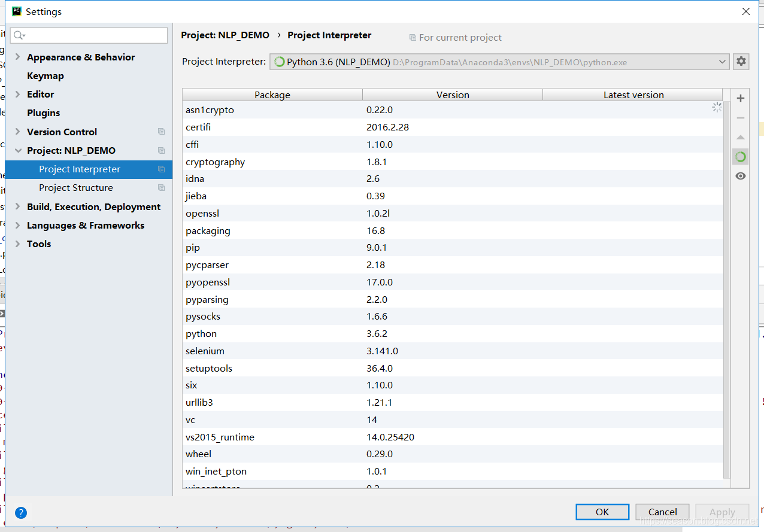The image size is (764, 532).
Task: Click the project-level icon beside Version Control
Action: tap(161, 132)
